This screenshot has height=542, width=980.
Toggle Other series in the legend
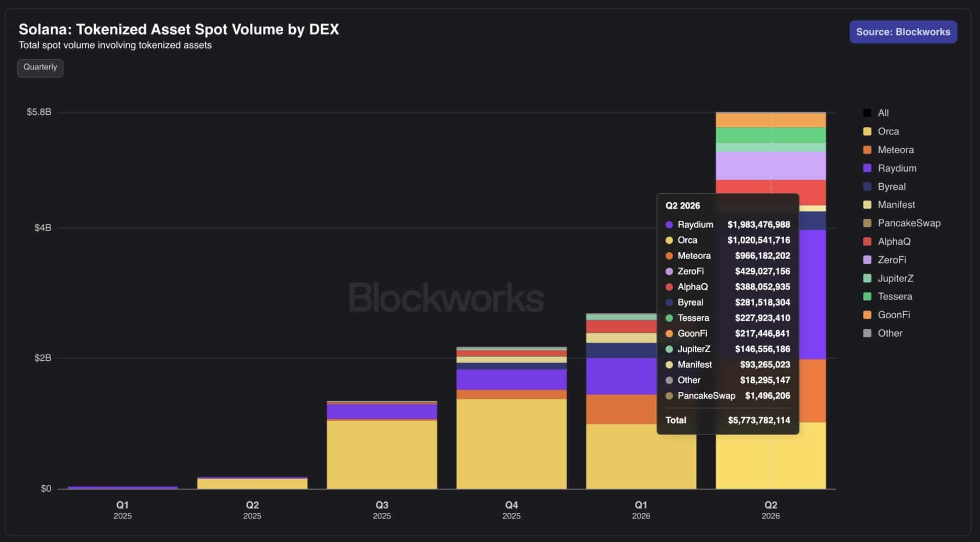[x=882, y=333]
